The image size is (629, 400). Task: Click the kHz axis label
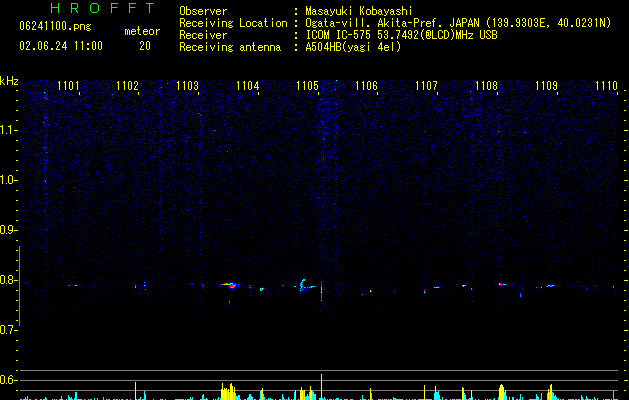coord(9,81)
